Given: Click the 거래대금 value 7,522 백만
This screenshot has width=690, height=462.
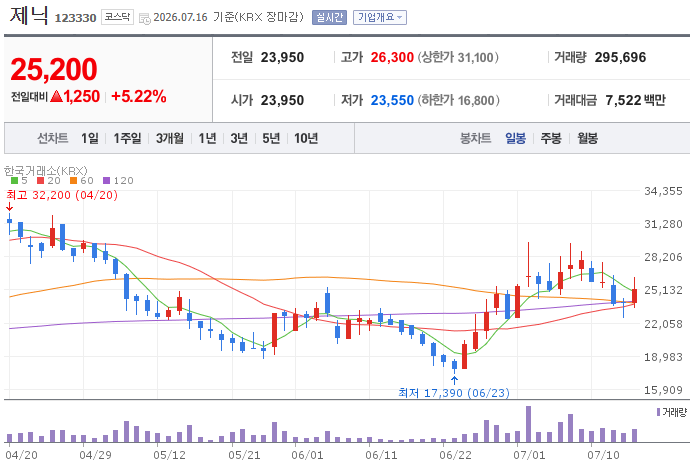Looking at the screenshot, I should coord(635,100).
